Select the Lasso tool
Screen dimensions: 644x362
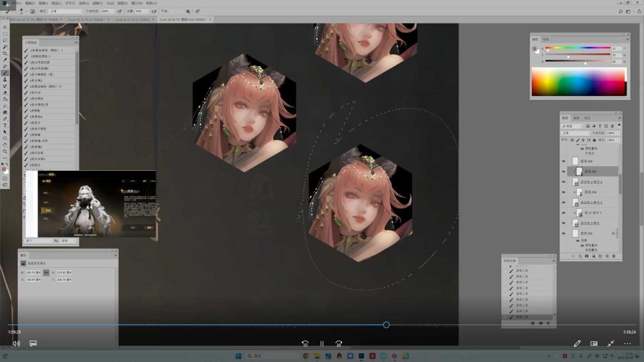(x=5, y=41)
